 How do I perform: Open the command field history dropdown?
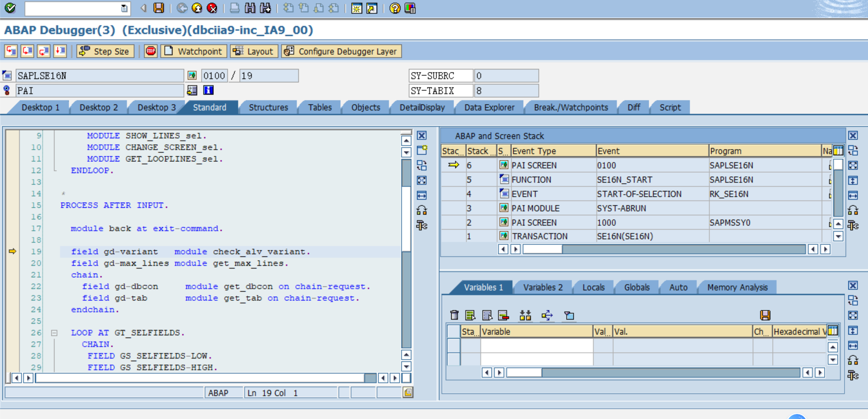pyautogui.click(x=124, y=8)
